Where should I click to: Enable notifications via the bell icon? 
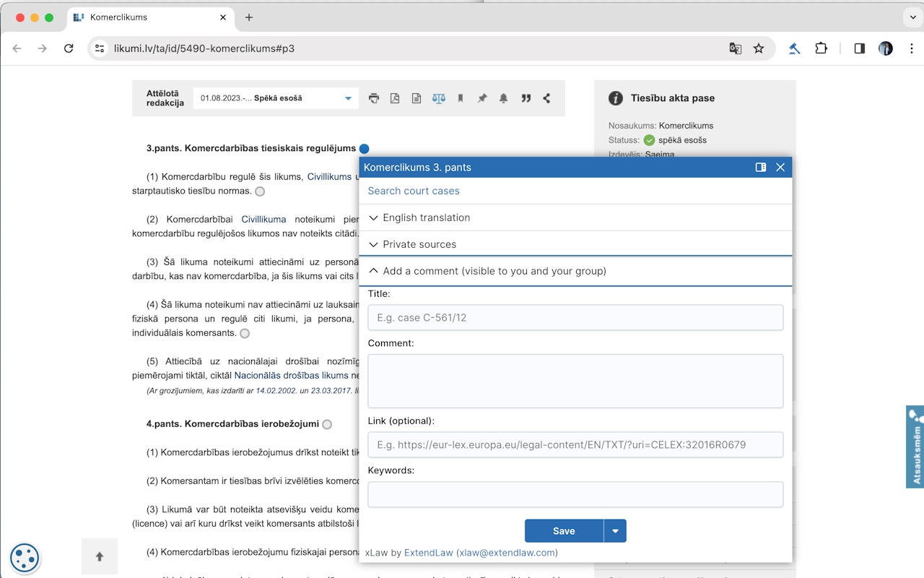[x=503, y=98]
